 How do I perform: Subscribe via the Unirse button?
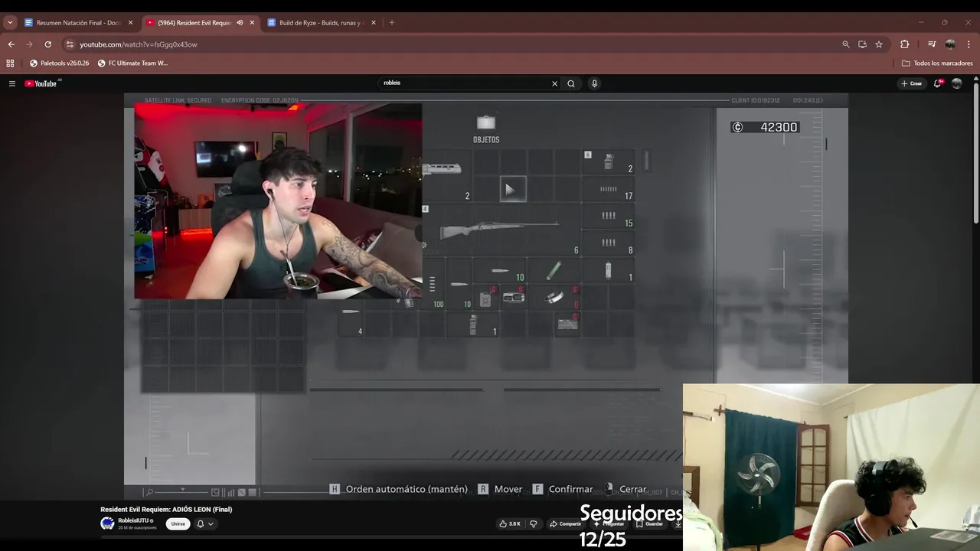tap(178, 523)
